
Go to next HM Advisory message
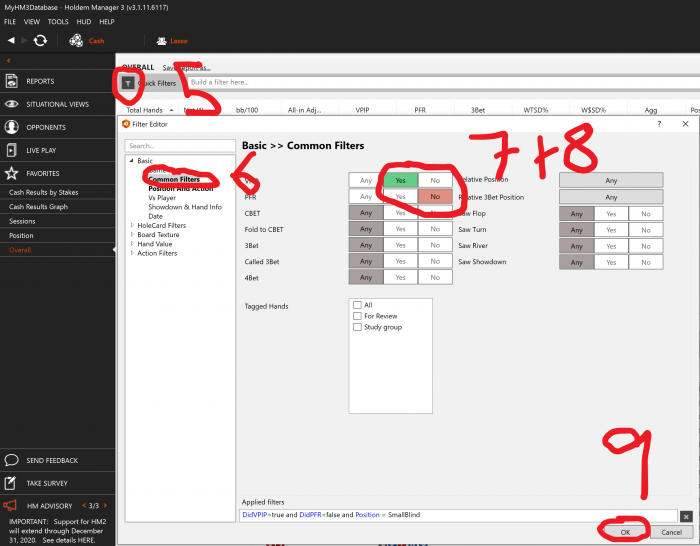pos(105,505)
